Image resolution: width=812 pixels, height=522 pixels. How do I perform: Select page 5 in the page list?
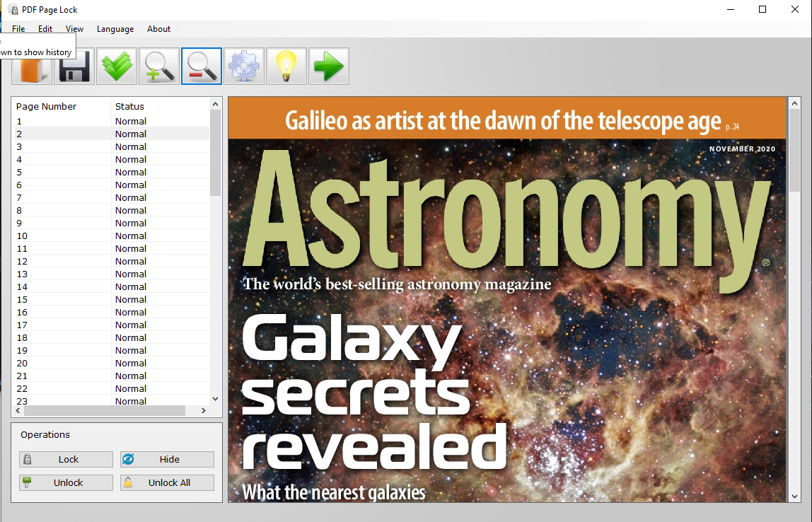coord(111,172)
